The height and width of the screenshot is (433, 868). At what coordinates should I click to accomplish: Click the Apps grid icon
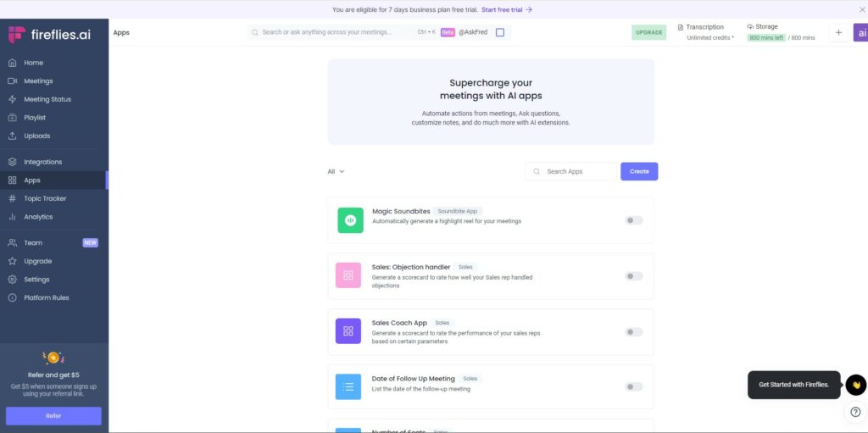point(12,180)
